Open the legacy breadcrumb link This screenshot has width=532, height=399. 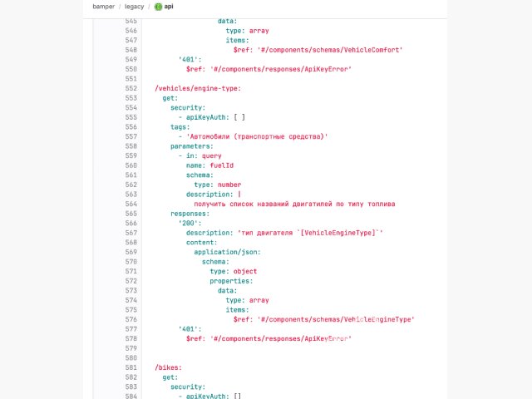pyautogui.click(x=134, y=7)
